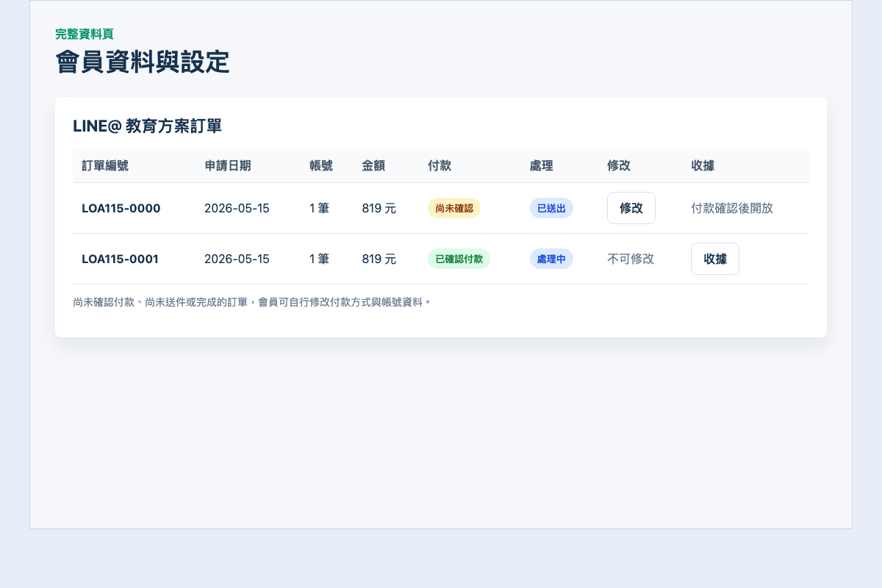The width and height of the screenshot is (882, 588).
Task: Select order number LOA115-0000
Action: pyautogui.click(x=121, y=208)
